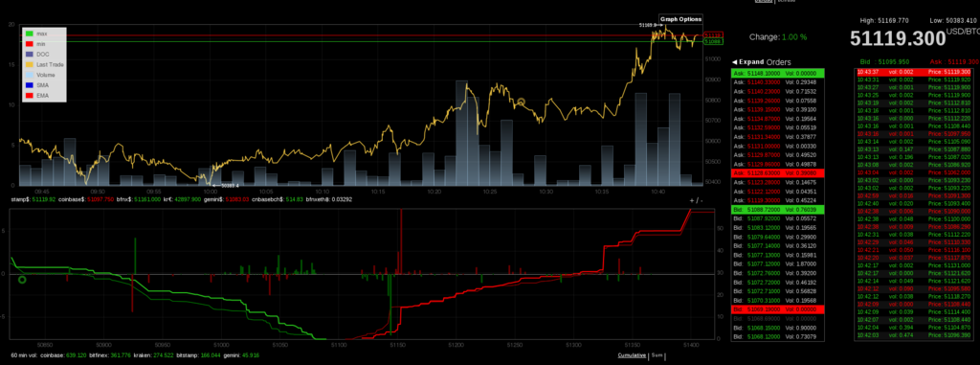Select the Ask 51119.30000 order row
Image resolution: width=980 pixels, height=365 pixels.
click(x=777, y=199)
